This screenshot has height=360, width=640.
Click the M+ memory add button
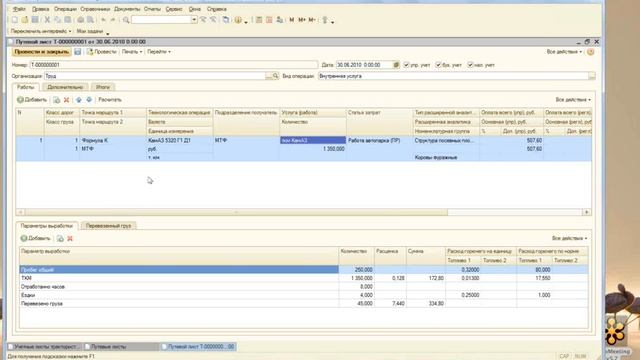pos(302,20)
